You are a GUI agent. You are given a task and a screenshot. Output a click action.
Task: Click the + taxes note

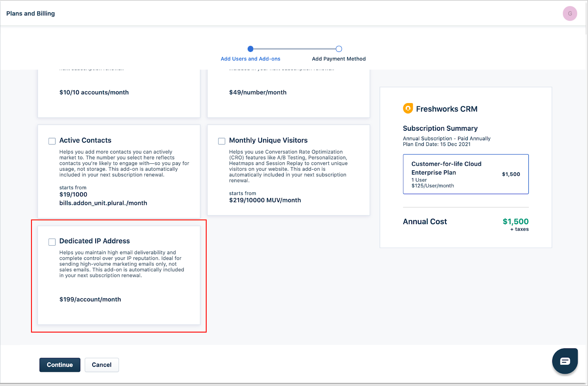519,229
